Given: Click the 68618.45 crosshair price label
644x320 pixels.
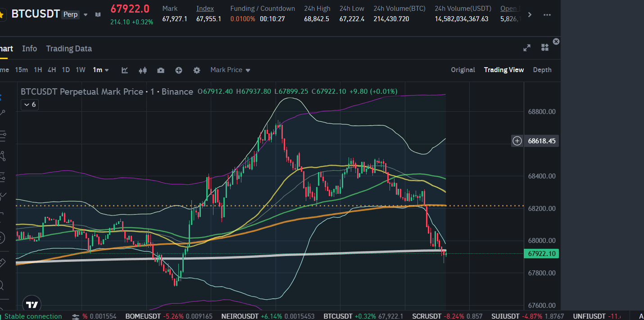Looking at the screenshot, I should click(541, 141).
